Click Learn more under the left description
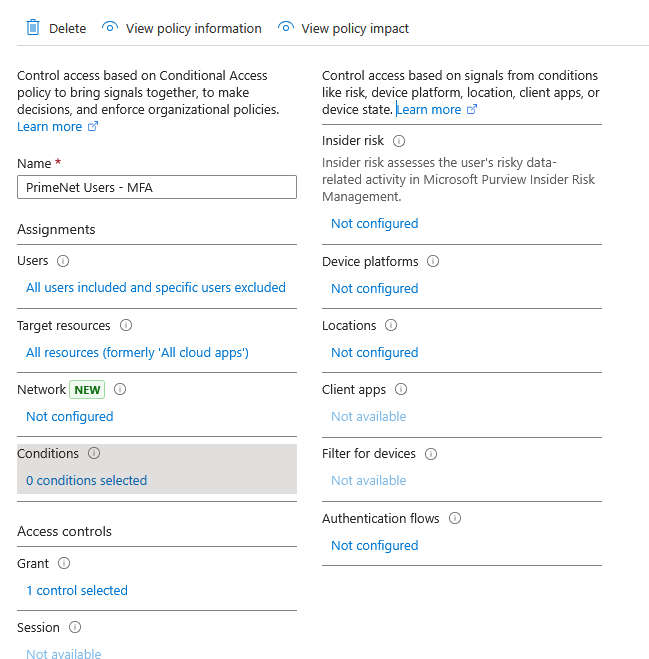The width and height of the screenshot is (649, 659). pyautogui.click(x=50, y=127)
